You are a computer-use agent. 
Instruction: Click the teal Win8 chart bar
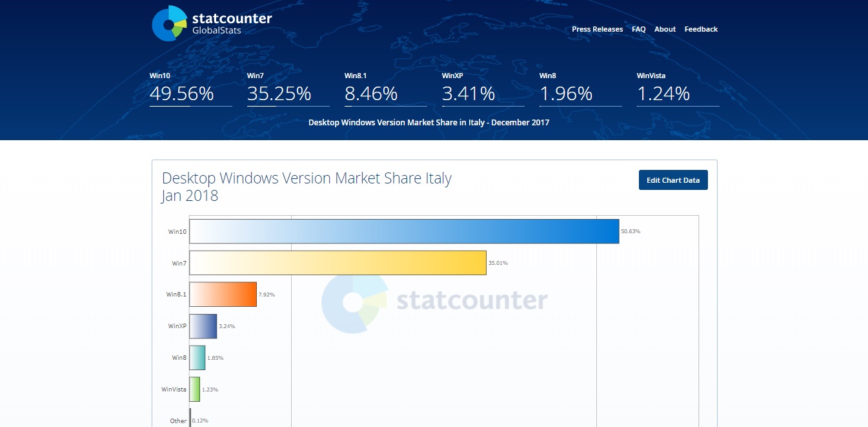pos(197,358)
